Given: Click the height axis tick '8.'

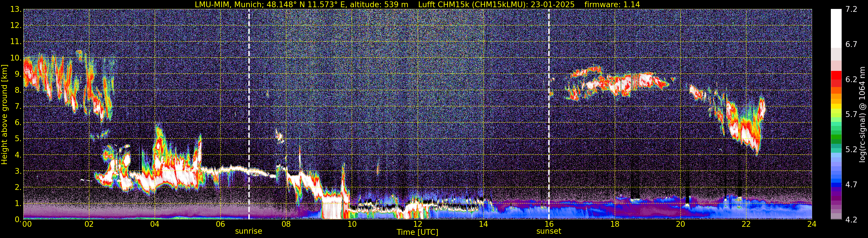Looking at the screenshot, I should point(18,90).
